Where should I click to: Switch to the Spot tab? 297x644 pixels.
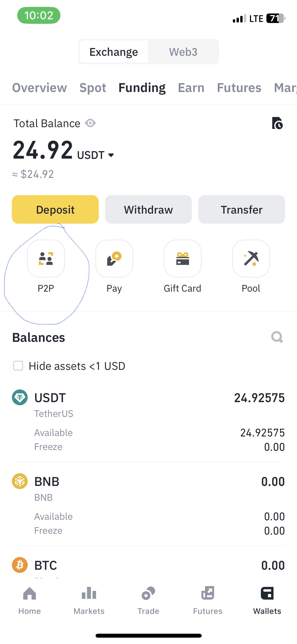click(93, 88)
